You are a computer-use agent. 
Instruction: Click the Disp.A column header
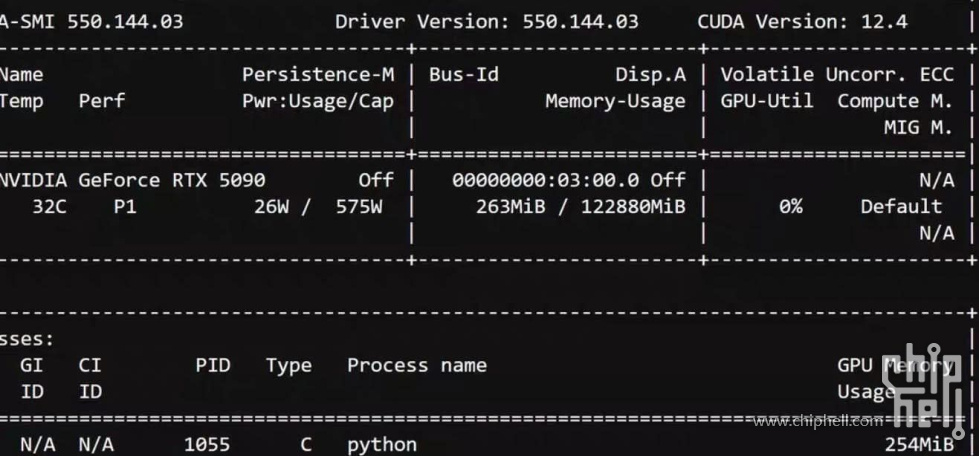coord(651,75)
